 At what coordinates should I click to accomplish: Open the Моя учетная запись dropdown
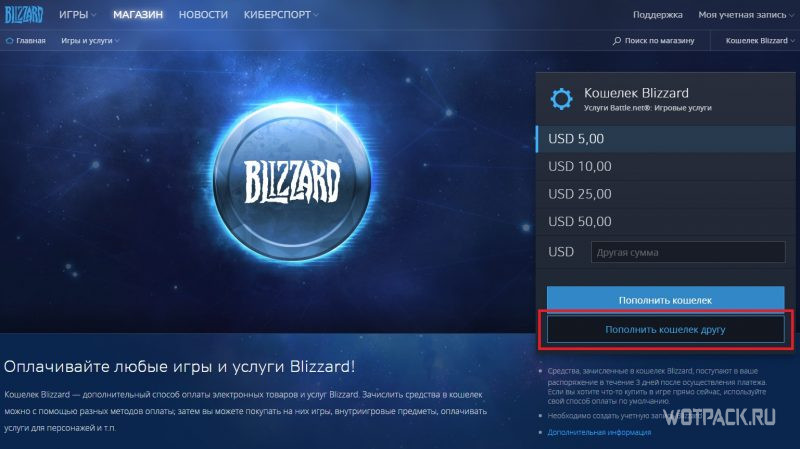(746, 15)
